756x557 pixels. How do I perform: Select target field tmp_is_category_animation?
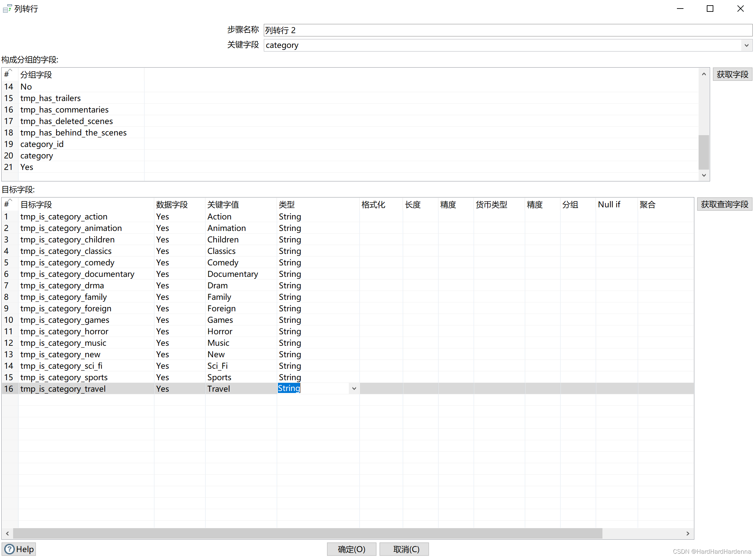(71, 228)
